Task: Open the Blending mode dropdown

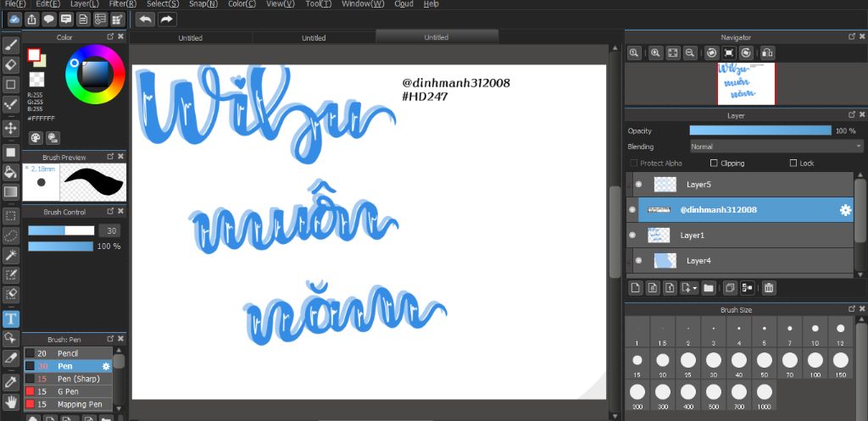Action: [776, 147]
